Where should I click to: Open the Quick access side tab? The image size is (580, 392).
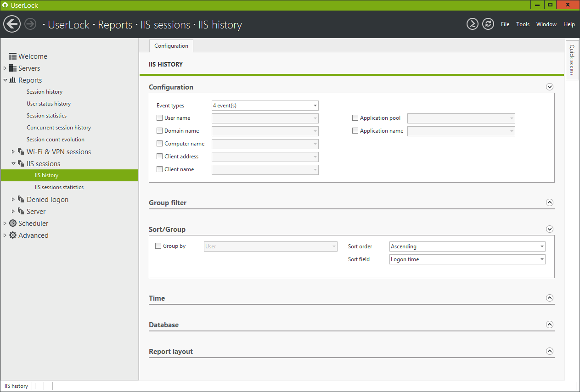[x=572, y=60]
